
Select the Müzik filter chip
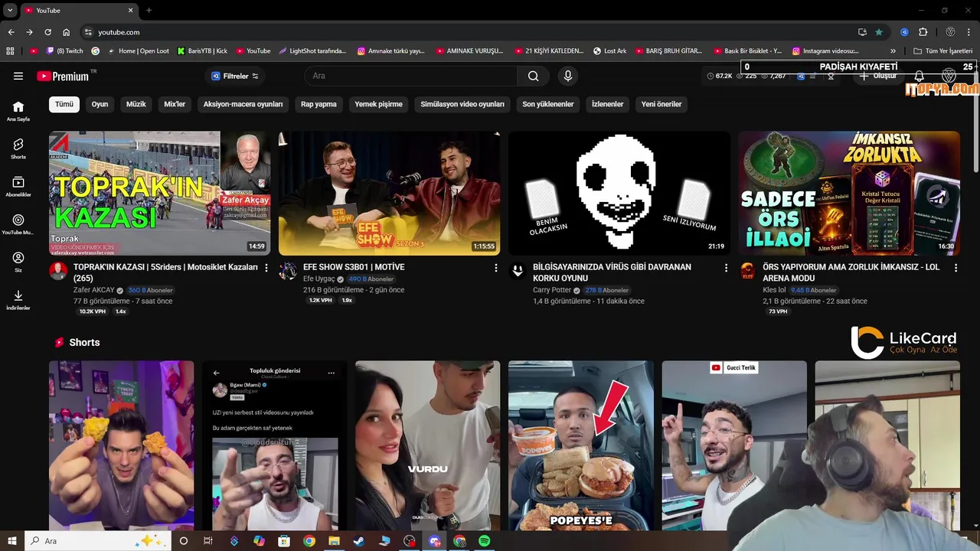(136, 104)
